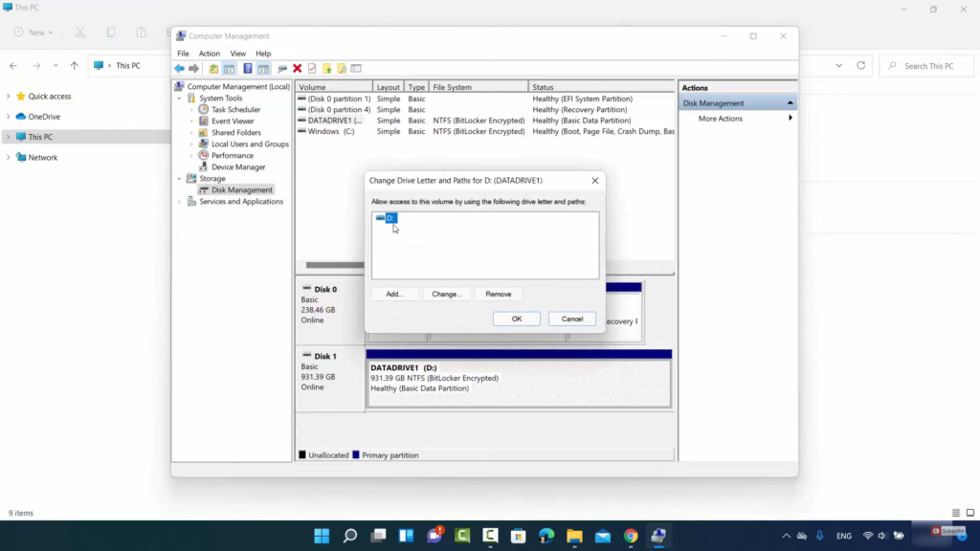The image size is (980, 551).
Task: Collapse the System Tools tree node
Action: click(x=179, y=99)
